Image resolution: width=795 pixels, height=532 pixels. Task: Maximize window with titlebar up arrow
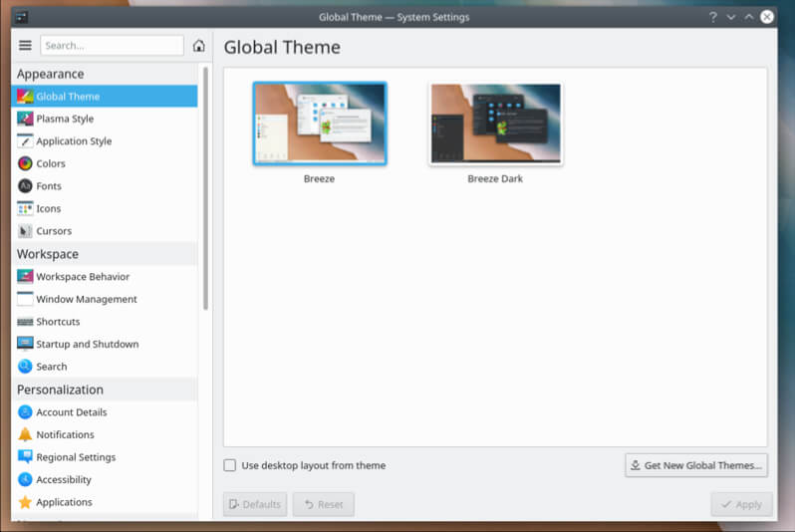(x=749, y=17)
